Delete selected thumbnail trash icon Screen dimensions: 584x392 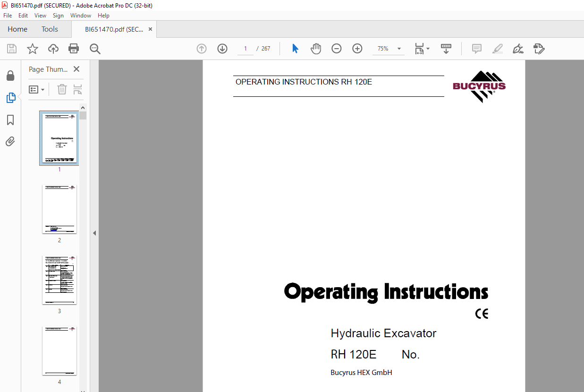[x=62, y=89]
